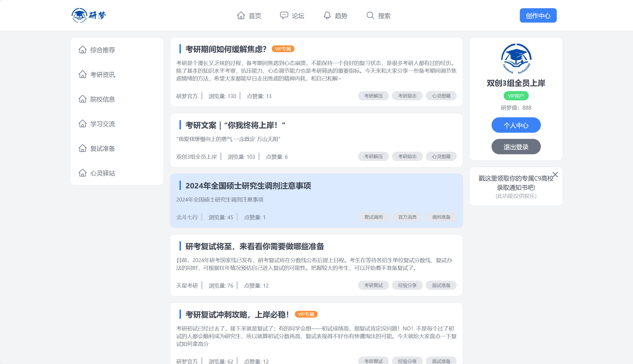The width and height of the screenshot is (633, 364).
Task: Click the profile graduation cap avatar
Action: [516, 59]
